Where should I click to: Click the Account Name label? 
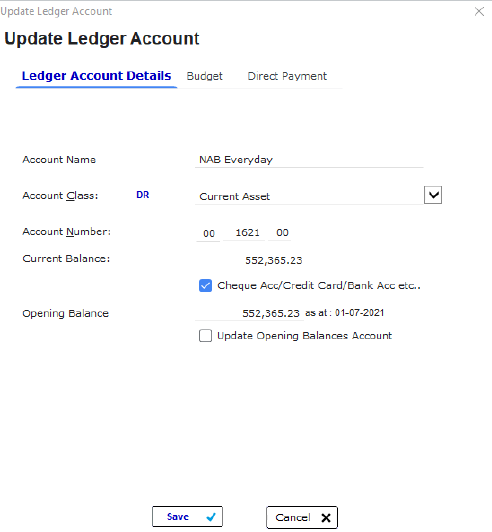click(x=59, y=159)
